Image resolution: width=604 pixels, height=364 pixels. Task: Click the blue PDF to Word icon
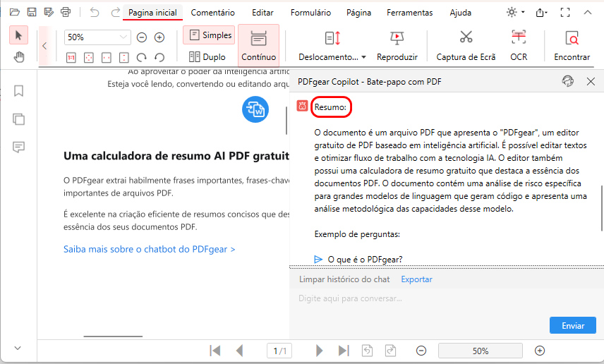click(x=255, y=109)
